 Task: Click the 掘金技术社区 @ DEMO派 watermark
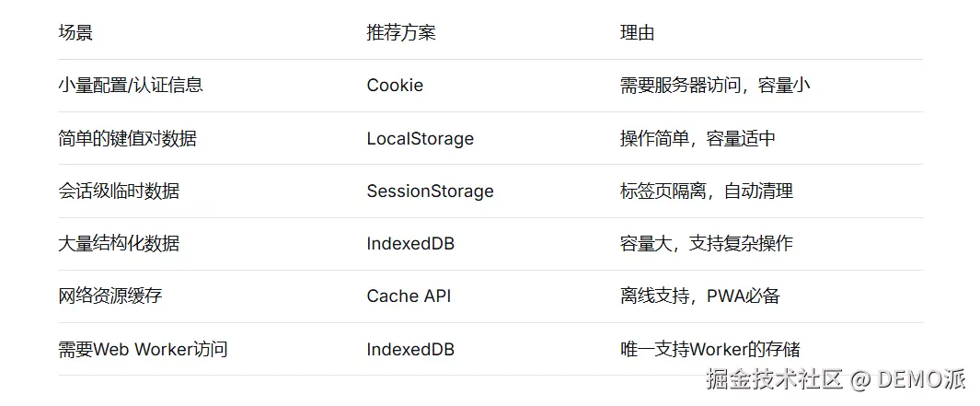(x=836, y=378)
